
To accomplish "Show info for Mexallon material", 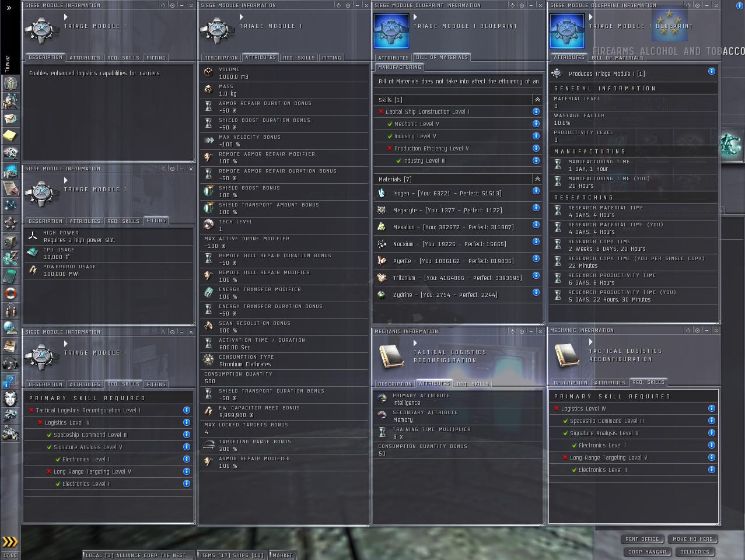I will click(536, 225).
